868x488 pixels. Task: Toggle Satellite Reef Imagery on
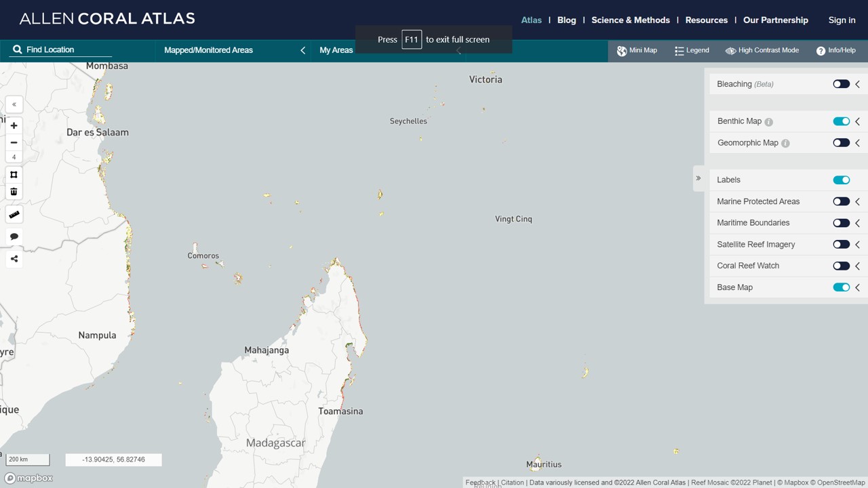(841, 244)
